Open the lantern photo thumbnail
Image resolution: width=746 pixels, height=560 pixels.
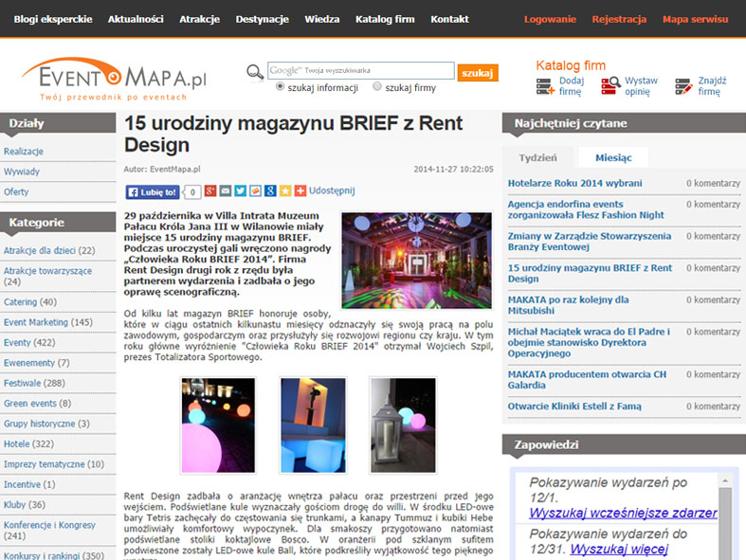click(403, 425)
